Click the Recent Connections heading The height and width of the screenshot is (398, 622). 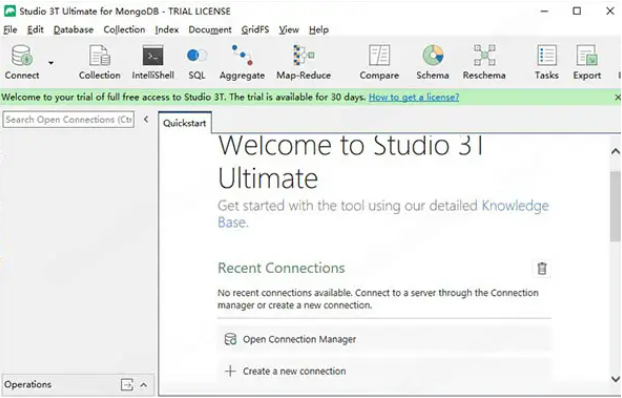pyautogui.click(x=281, y=268)
